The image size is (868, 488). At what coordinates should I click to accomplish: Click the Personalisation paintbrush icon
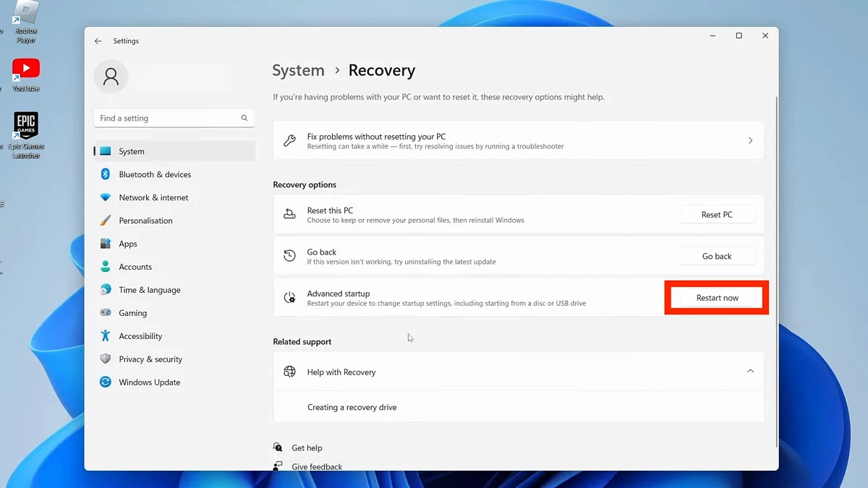(105, 221)
